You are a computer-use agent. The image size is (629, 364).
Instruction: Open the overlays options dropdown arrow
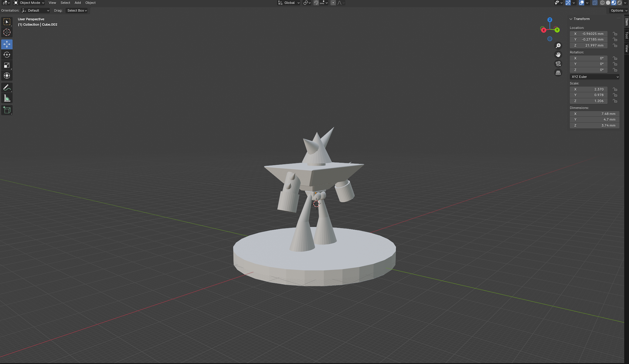tap(587, 3)
